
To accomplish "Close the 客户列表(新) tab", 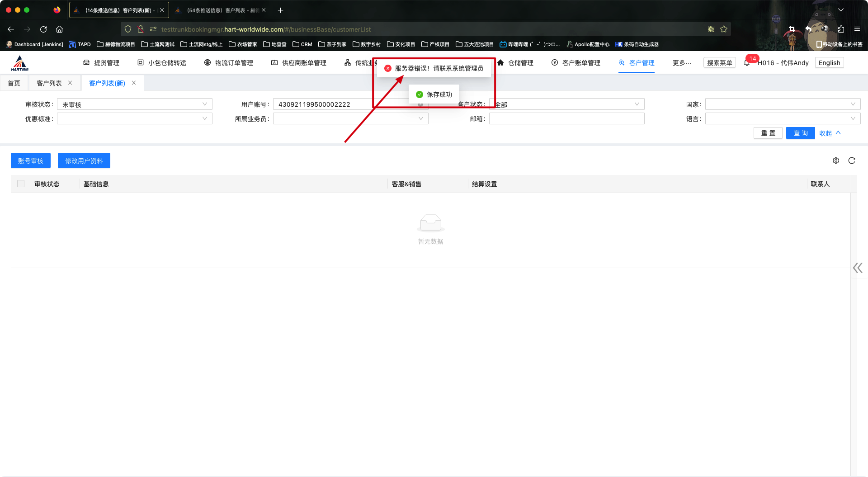I will [134, 83].
